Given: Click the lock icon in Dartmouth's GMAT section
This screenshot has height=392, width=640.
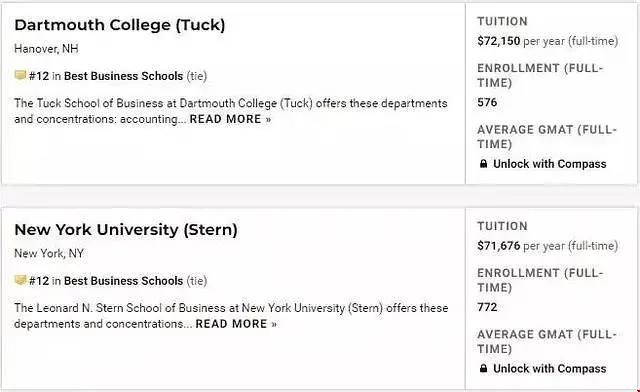Looking at the screenshot, I should [x=483, y=164].
